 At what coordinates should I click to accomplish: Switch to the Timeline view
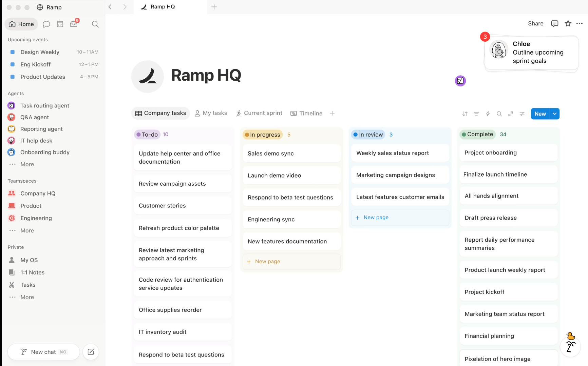pos(307,113)
